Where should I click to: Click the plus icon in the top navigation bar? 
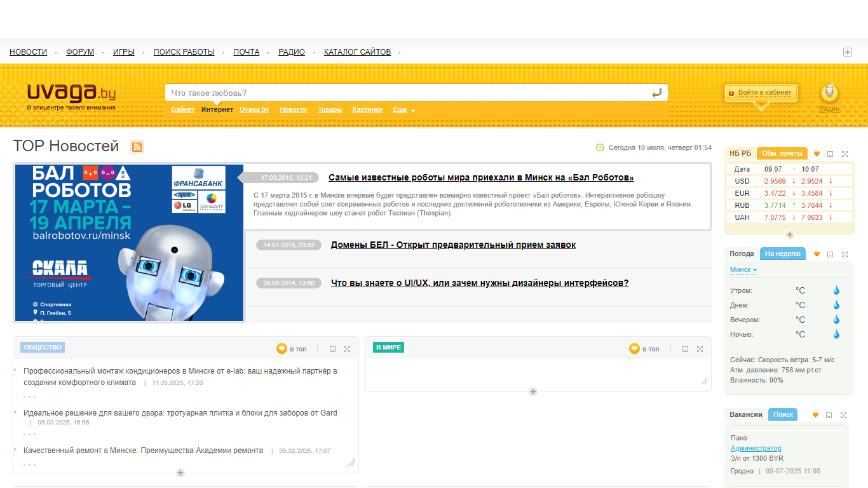click(848, 52)
